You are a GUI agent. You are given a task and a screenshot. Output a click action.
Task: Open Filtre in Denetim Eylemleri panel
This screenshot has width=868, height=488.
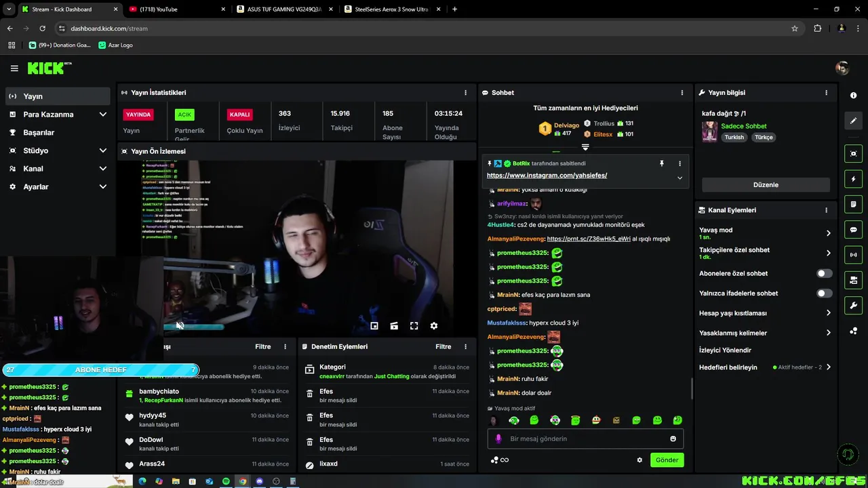point(443,346)
